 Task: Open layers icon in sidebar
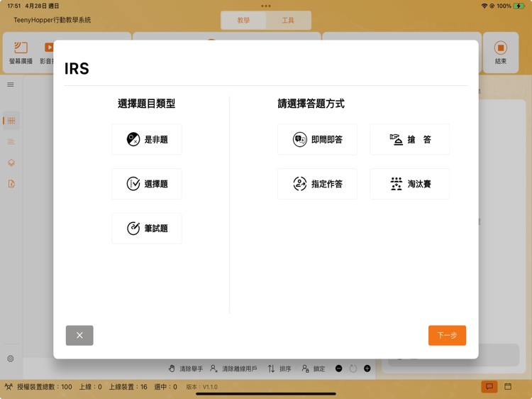(11, 163)
